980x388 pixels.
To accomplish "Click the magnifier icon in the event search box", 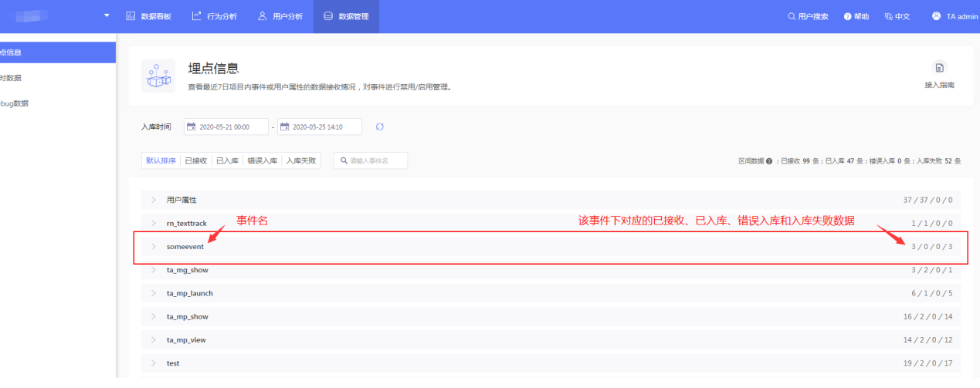I will (x=344, y=160).
